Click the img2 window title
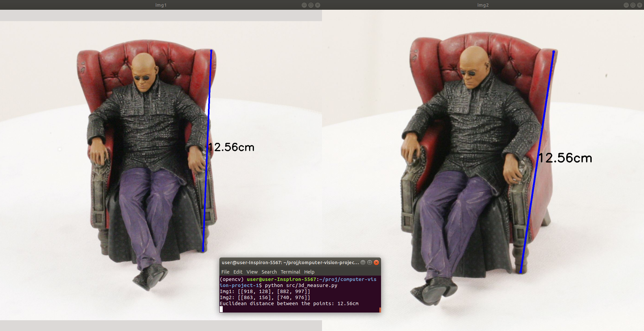Screen dimensions: 644x331 tap(483, 5)
